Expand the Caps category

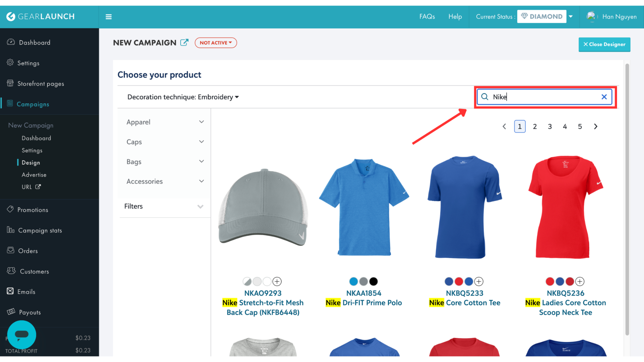165,142
